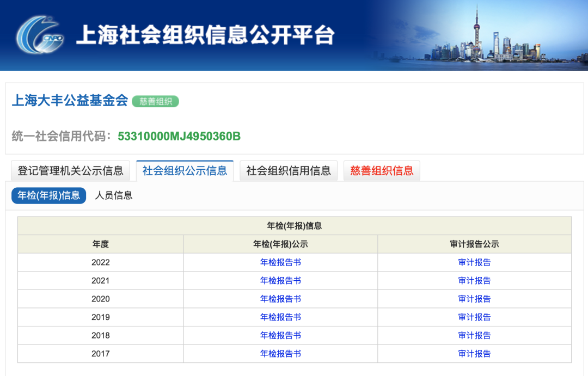Image resolution: width=588 pixels, height=376 pixels.
Task: Open the 2021 年检报告书 link
Action: pos(280,281)
